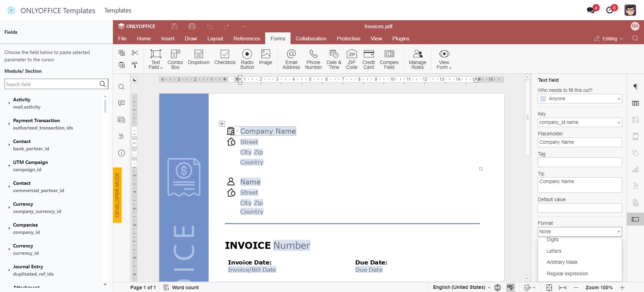Viewport: 644px width, 292px height.
Task: Toggle nonprinting characters paragraph mark
Action: [635, 87]
